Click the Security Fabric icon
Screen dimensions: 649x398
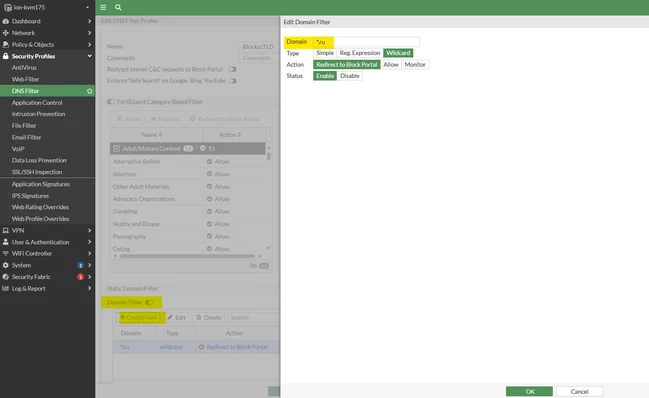[x=6, y=277]
